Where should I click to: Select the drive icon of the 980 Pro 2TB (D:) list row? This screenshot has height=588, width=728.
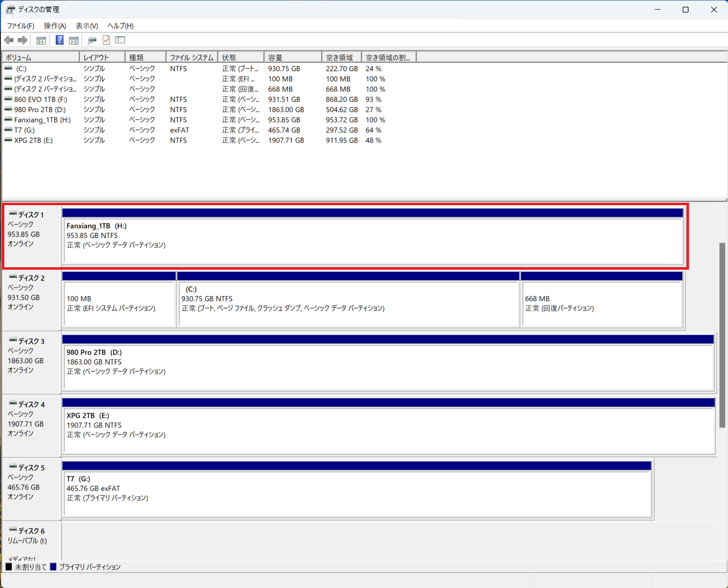coord(8,109)
